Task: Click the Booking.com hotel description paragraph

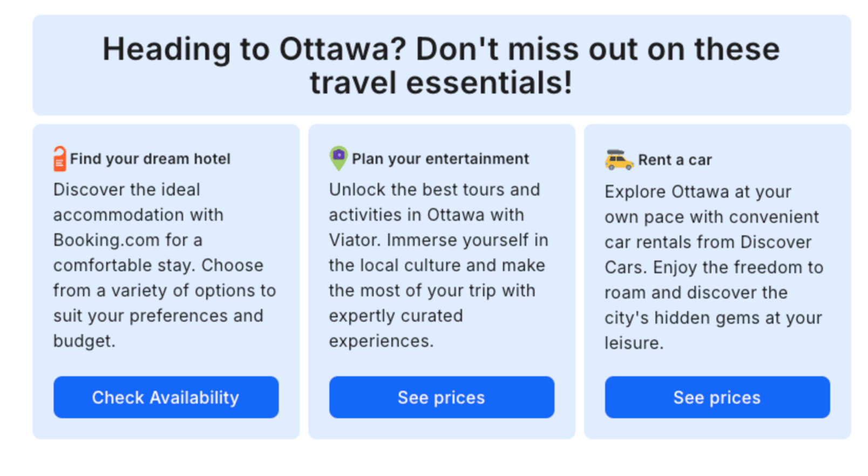Action: point(165,265)
